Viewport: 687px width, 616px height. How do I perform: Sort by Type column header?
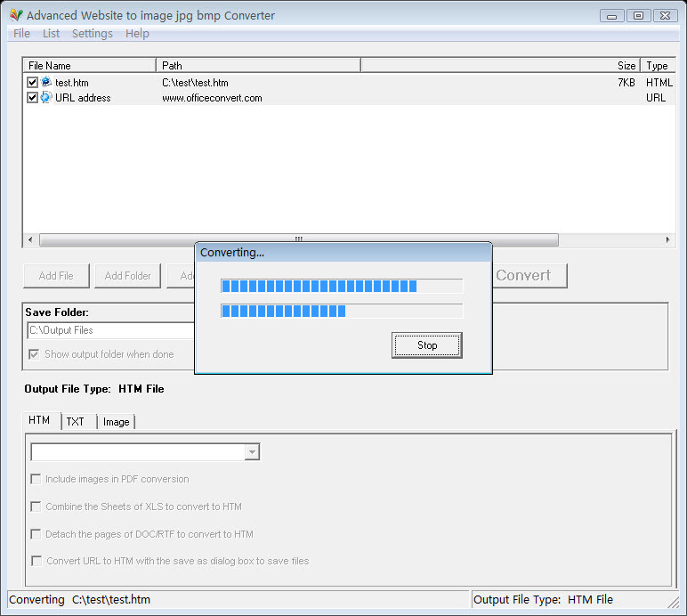pos(658,66)
